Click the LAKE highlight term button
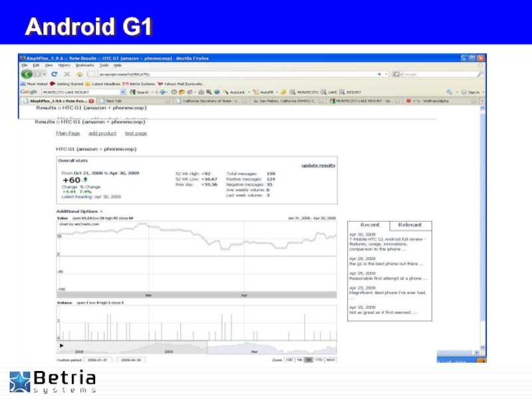This screenshot has width=532, height=399. click(329, 92)
